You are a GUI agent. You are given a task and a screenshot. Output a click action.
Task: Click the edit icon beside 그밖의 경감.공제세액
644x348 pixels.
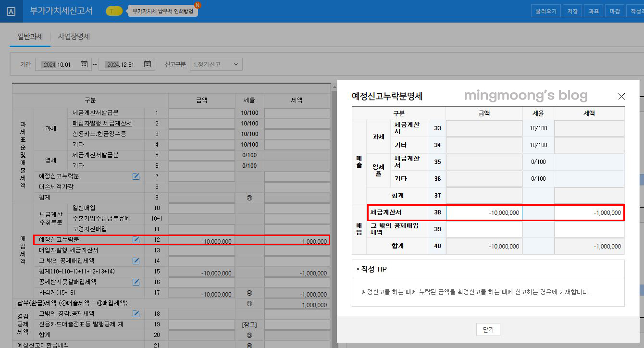(x=136, y=313)
